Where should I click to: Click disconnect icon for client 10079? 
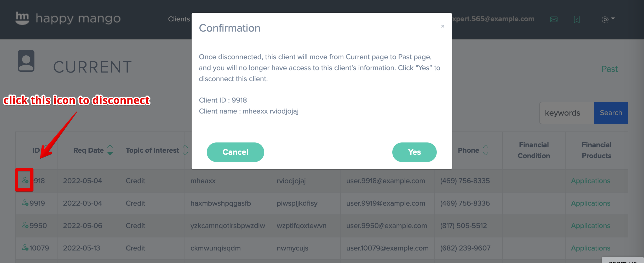coord(25,248)
